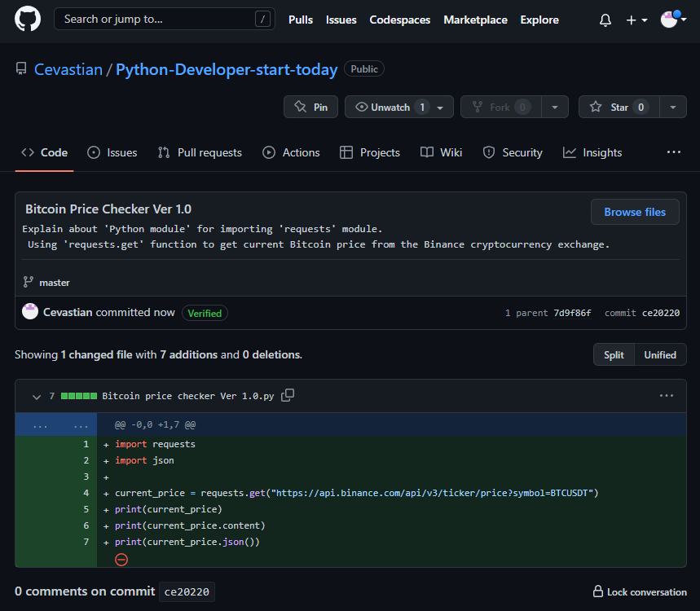Open Python-Developer-start-today repository link
The height and width of the screenshot is (611, 700).
point(227,69)
